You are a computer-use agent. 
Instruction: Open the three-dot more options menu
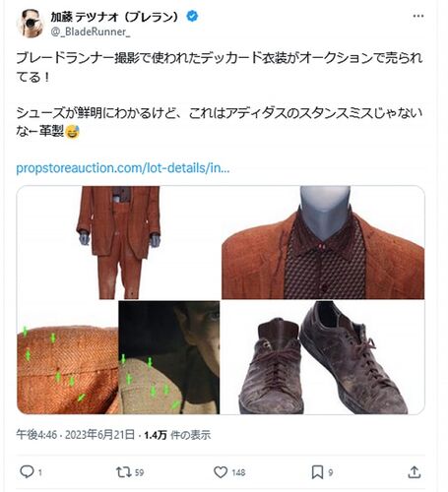pos(418,16)
